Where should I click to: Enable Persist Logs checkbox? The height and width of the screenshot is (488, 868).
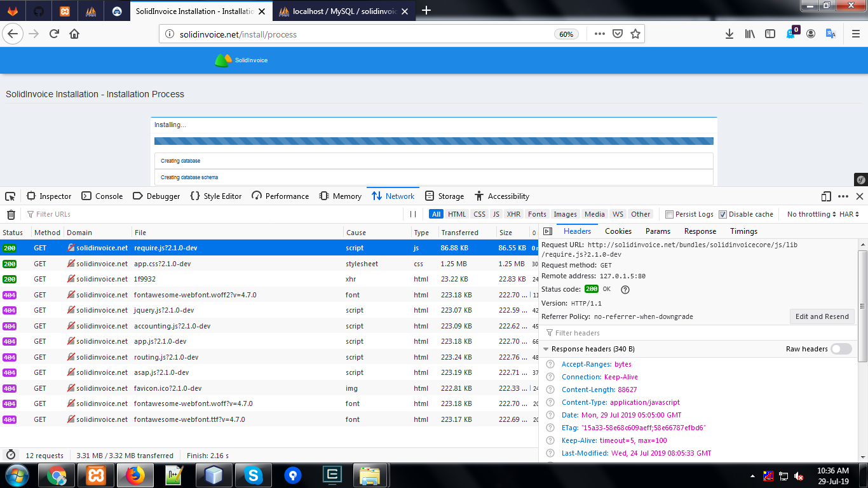click(x=669, y=215)
